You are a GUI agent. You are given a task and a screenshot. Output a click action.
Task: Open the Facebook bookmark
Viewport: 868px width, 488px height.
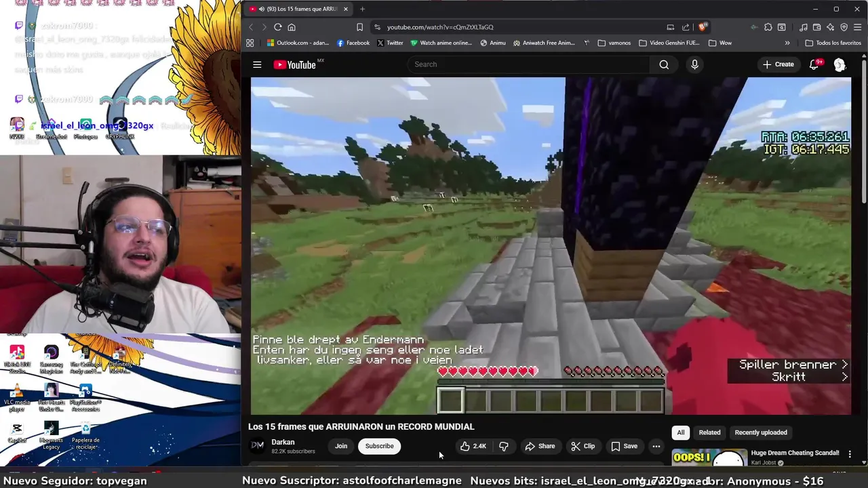pyautogui.click(x=353, y=43)
